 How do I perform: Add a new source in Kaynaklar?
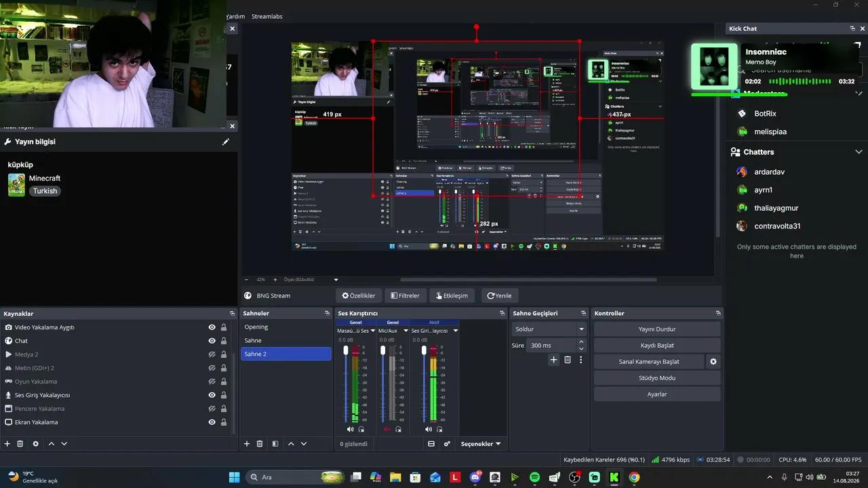pos(7,444)
